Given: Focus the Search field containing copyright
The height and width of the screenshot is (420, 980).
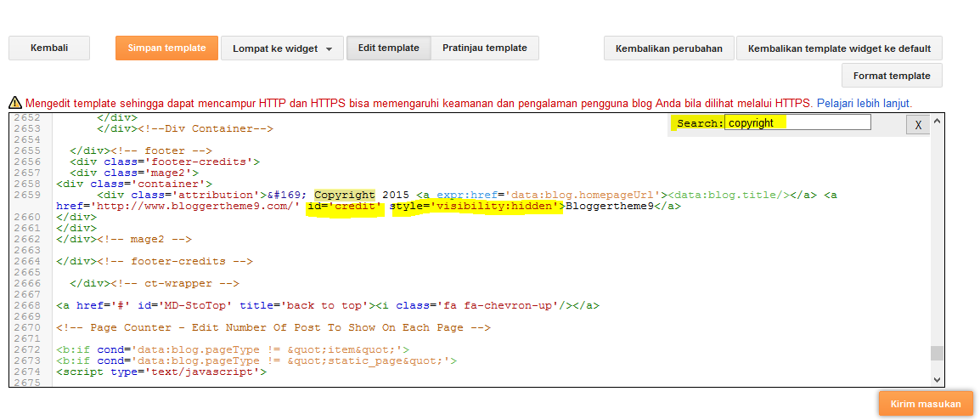Looking at the screenshot, I should (797, 122).
